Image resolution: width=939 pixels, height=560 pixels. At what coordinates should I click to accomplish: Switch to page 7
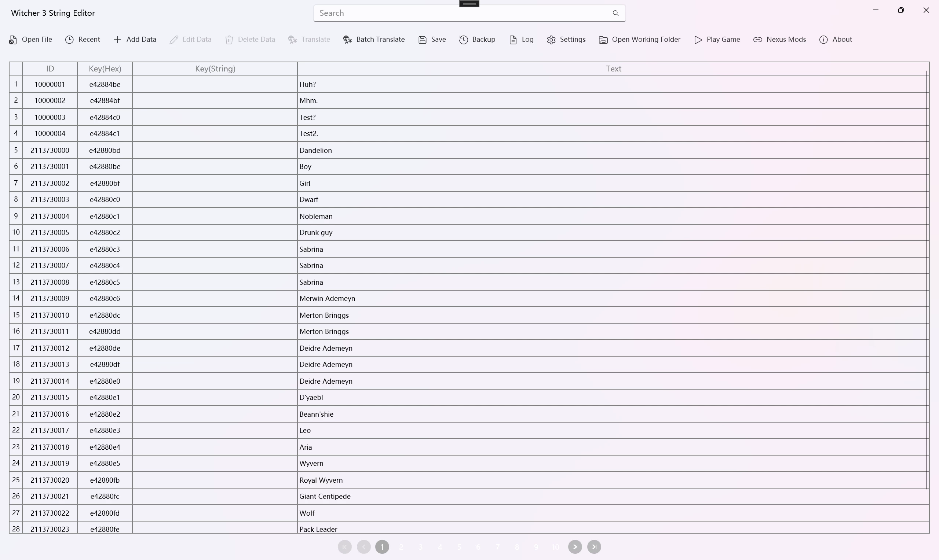tap(498, 547)
